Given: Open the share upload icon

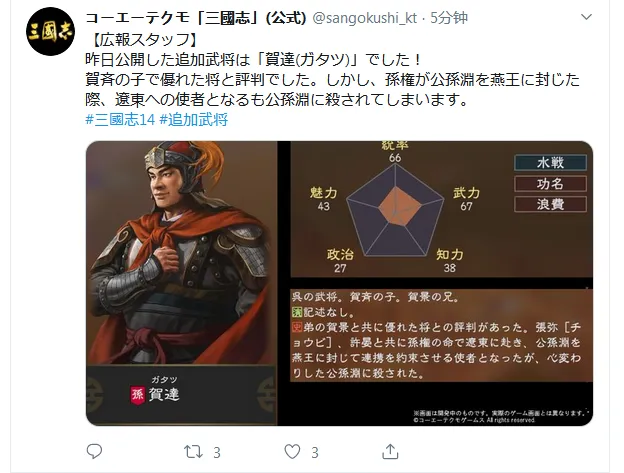Looking at the screenshot, I should (390, 452).
